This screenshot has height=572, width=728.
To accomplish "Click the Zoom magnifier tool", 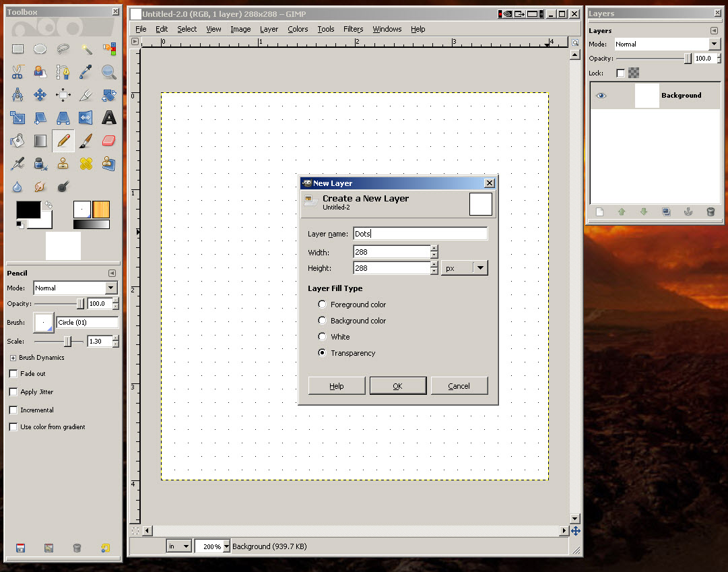I will point(108,72).
